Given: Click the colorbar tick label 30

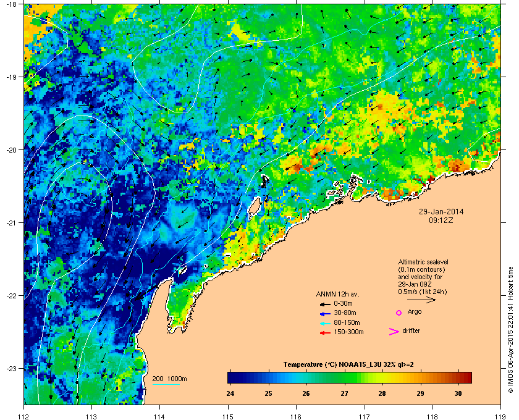Looking at the screenshot, I should click(x=458, y=393).
